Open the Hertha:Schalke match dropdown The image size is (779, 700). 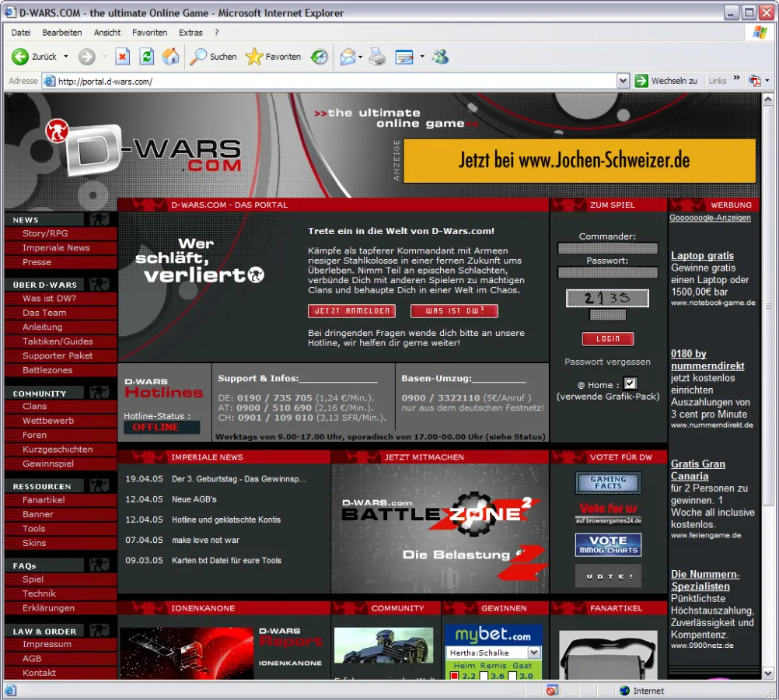535,653
